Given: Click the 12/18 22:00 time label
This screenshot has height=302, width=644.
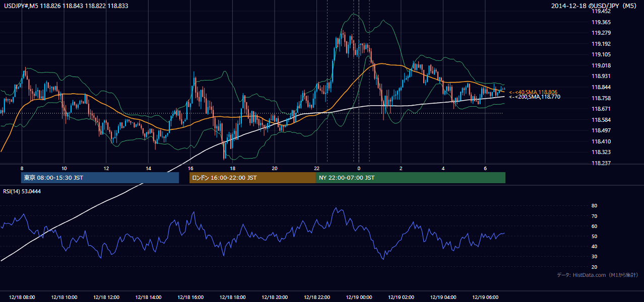Looking at the screenshot, I should 317,297.
